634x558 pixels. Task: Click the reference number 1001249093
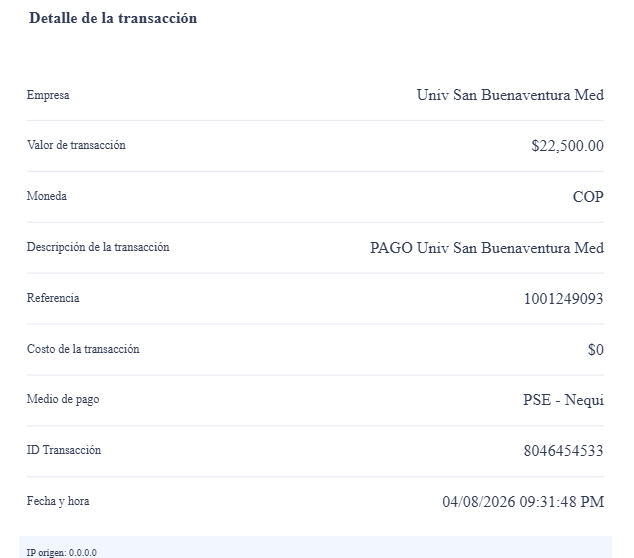(564, 299)
